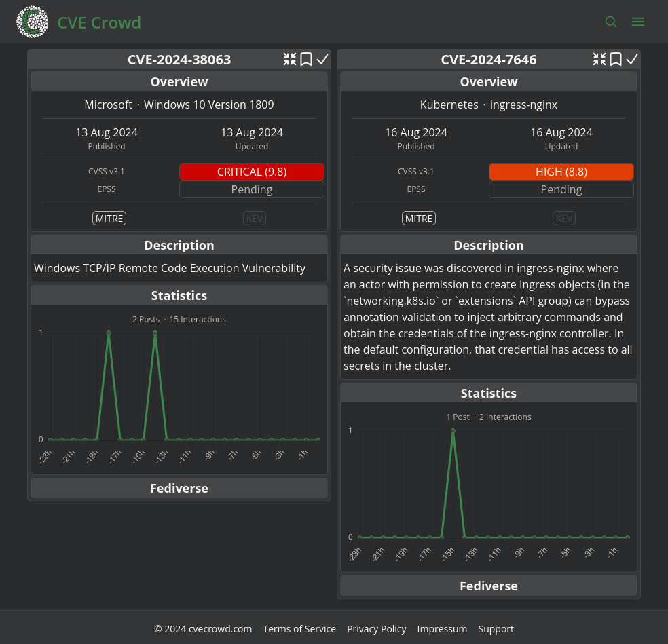This screenshot has height=644, width=668.
Task: Click the 16 Aug 2024 Published date
Action: point(416,132)
